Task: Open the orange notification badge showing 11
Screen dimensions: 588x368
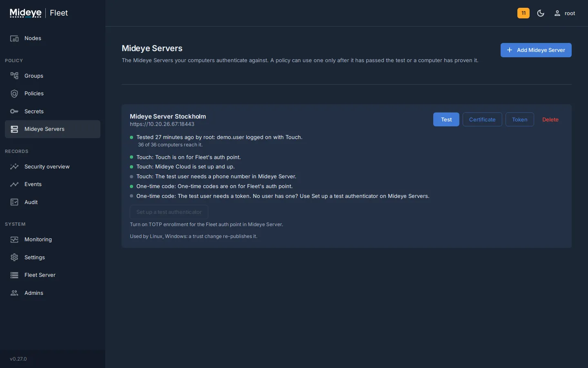Action: point(523,13)
